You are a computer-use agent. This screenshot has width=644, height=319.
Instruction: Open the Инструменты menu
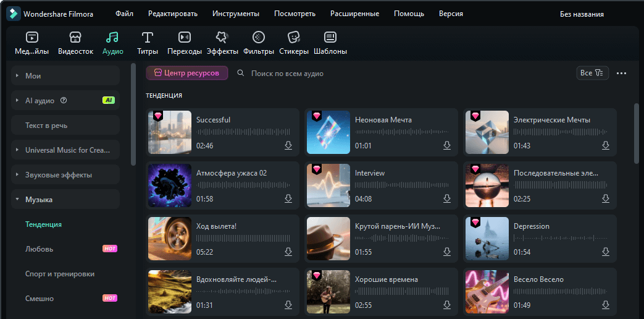click(x=235, y=14)
